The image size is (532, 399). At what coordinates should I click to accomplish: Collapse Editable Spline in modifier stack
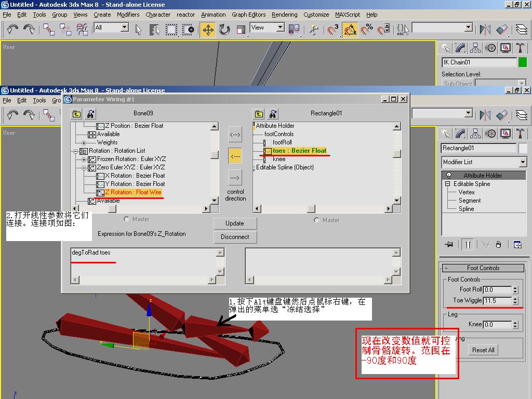click(x=447, y=183)
